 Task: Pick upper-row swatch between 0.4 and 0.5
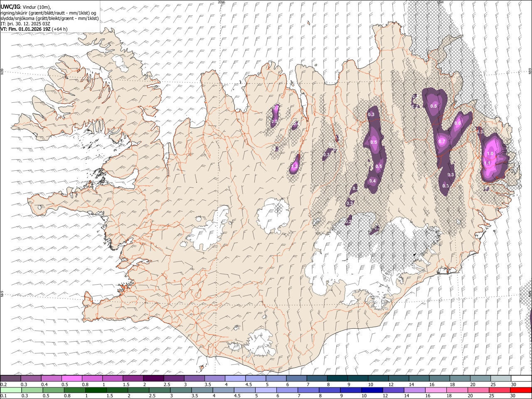click(x=52, y=378)
